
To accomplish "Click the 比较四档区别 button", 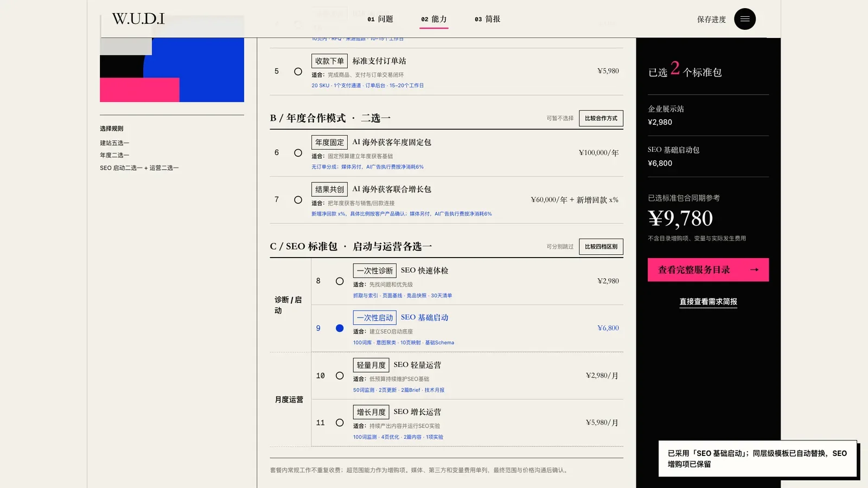I will tap(601, 247).
